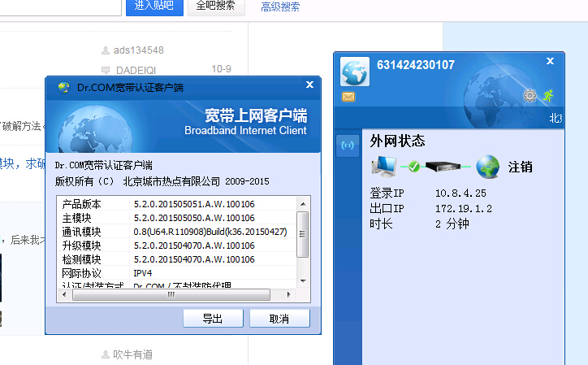The height and width of the screenshot is (365, 588).
Task: Click the green running man icon
Action: coord(548,96)
